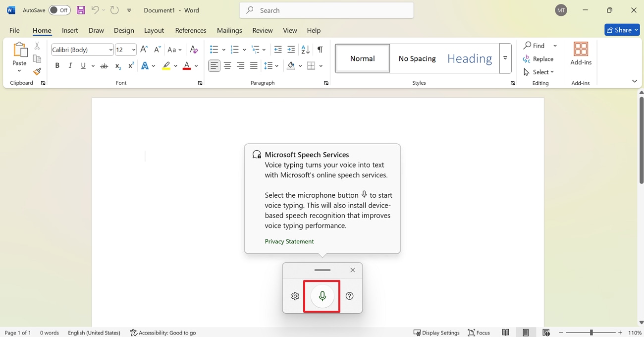Image resolution: width=644 pixels, height=337 pixels.
Task: Switch to the References tab
Action: [191, 30]
